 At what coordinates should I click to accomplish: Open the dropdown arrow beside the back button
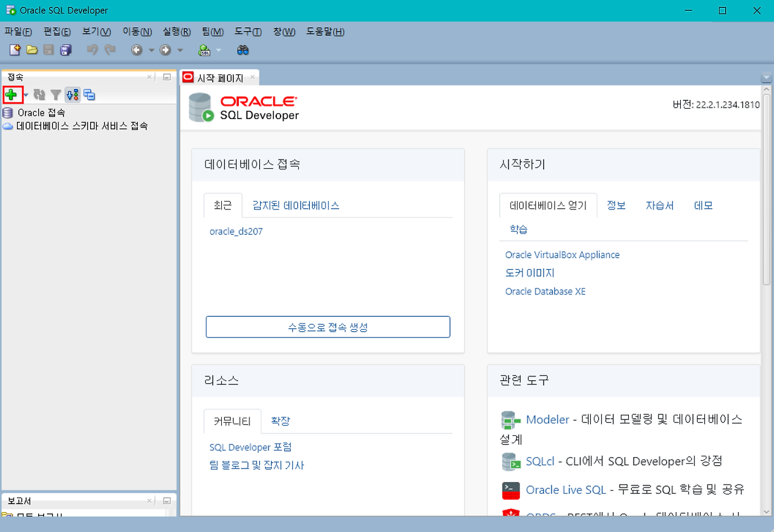pos(151,51)
